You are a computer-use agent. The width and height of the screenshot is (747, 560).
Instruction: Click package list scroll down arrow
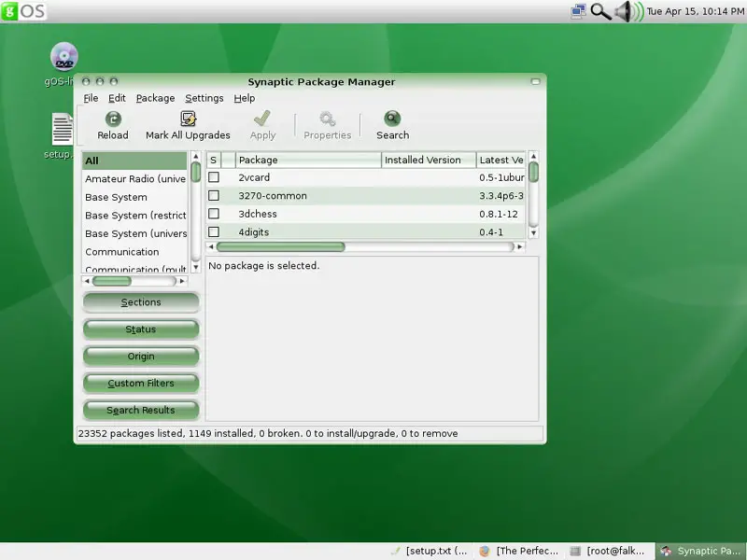[533, 232]
